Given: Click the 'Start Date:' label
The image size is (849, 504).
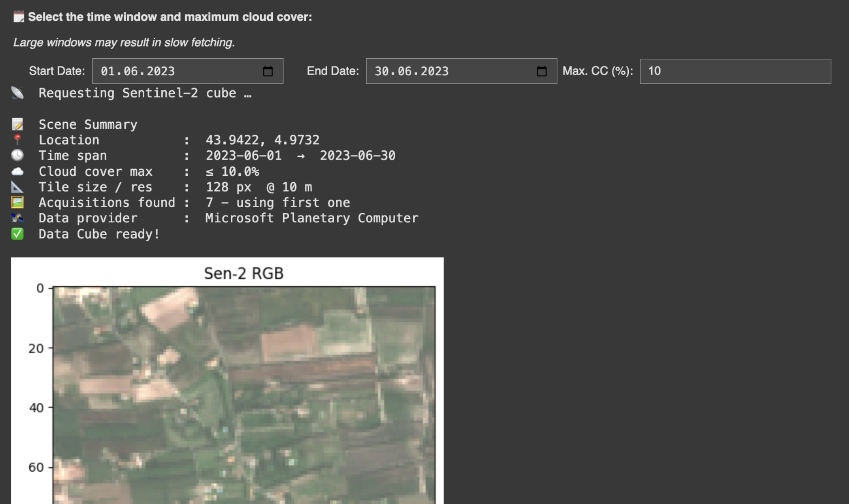Looking at the screenshot, I should (57, 71).
